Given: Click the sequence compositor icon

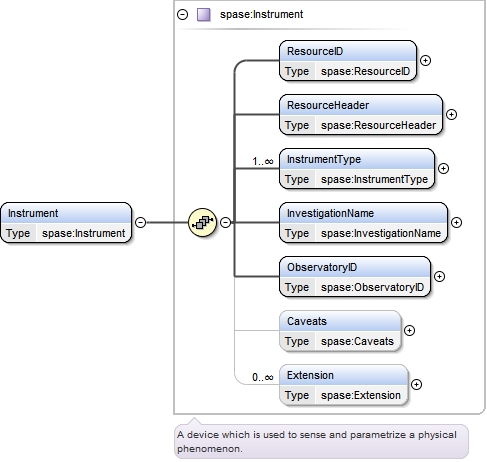Looking at the screenshot, I should click(202, 222).
